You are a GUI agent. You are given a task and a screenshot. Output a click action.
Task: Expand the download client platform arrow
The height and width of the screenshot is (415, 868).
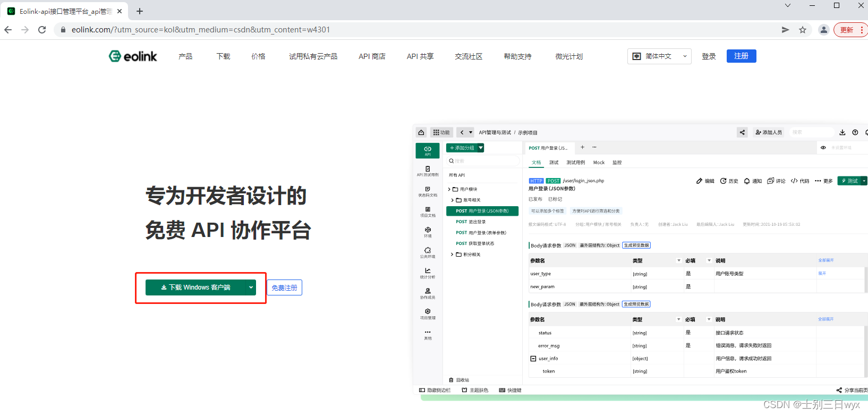coord(251,287)
